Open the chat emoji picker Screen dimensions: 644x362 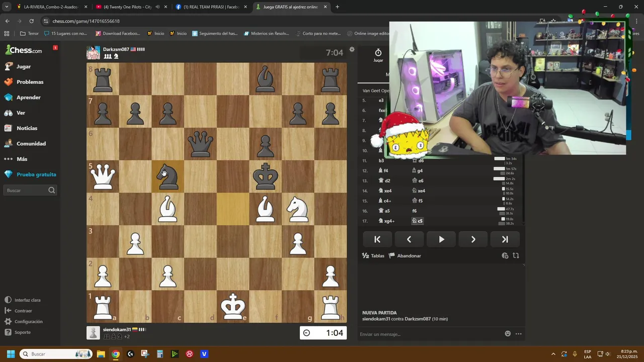point(508,333)
